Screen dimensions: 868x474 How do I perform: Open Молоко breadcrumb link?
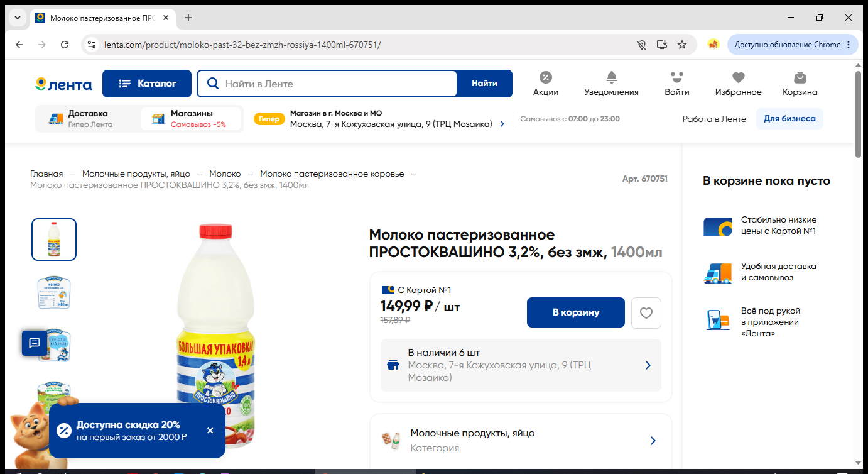[x=225, y=174]
